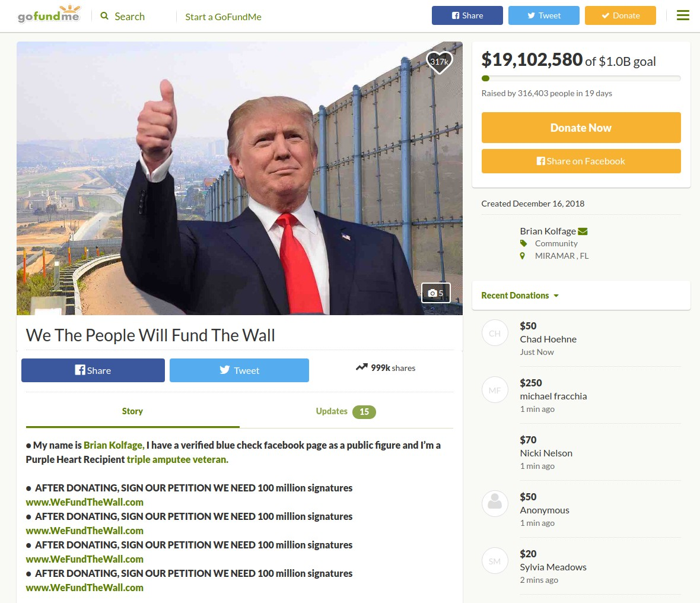
Task: Click the envelope icon beside Brian Kolfage
Action: tap(583, 231)
